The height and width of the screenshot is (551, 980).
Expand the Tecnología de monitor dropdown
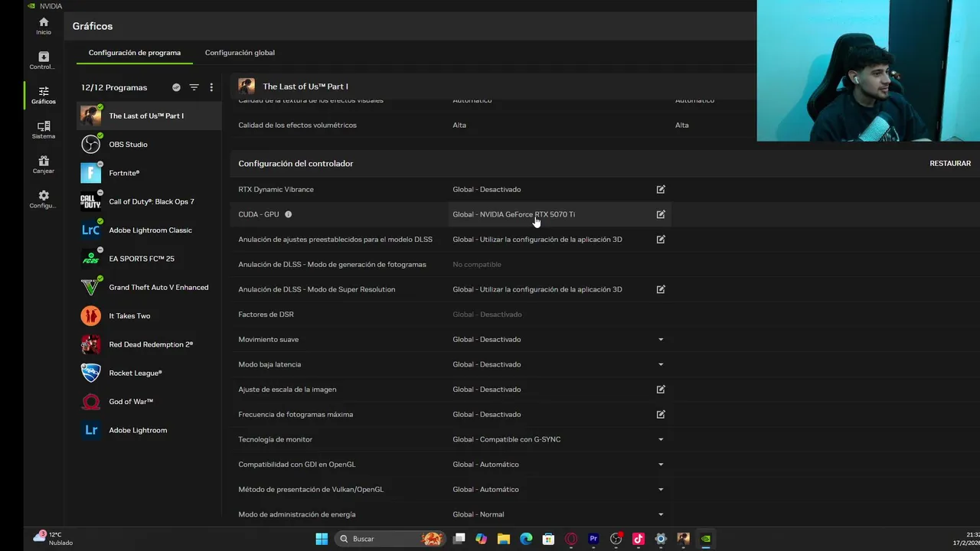tap(661, 439)
